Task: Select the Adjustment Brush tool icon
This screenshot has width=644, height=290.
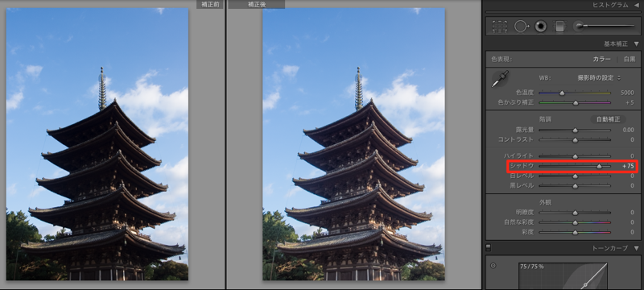Action: 604,27
